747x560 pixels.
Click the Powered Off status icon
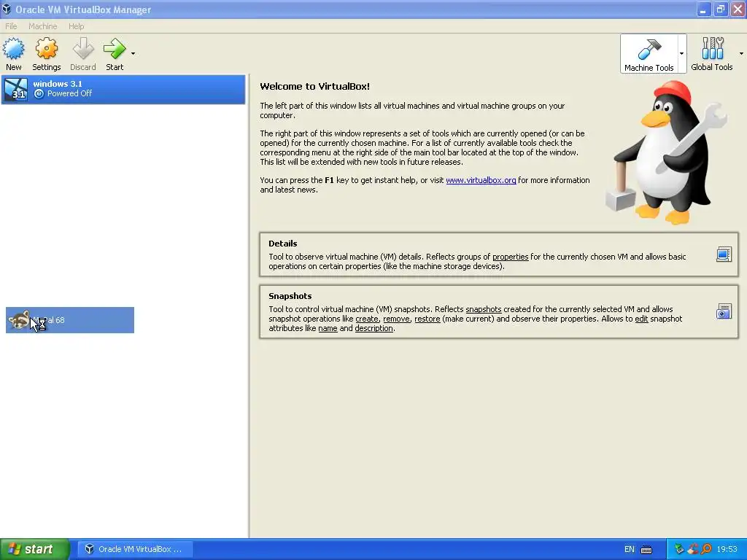click(39, 94)
